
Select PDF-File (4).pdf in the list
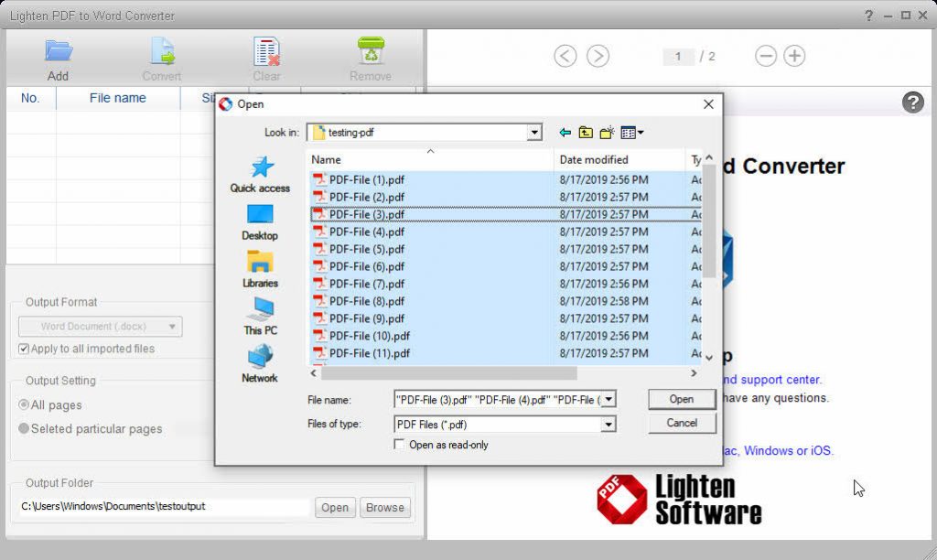pyautogui.click(x=366, y=232)
